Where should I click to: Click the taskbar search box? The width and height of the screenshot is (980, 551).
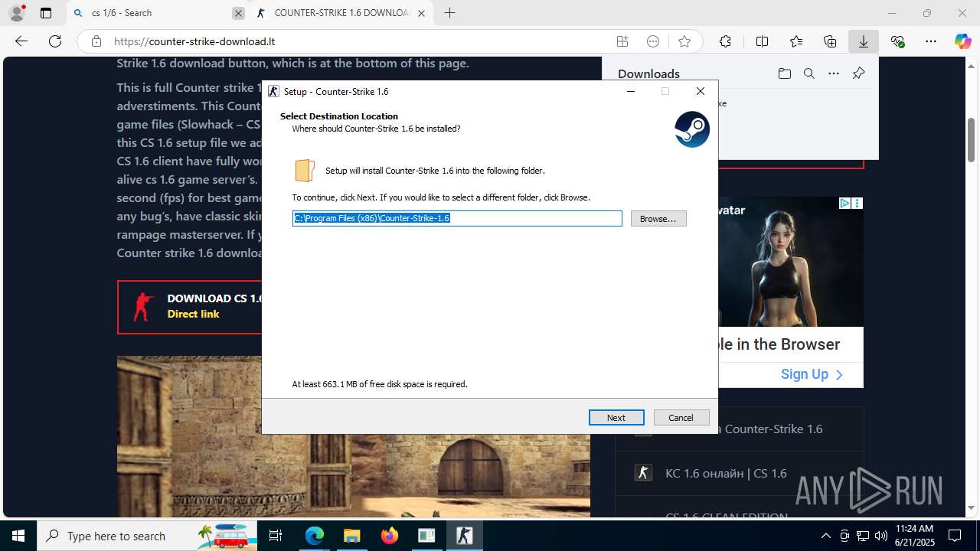click(x=148, y=536)
